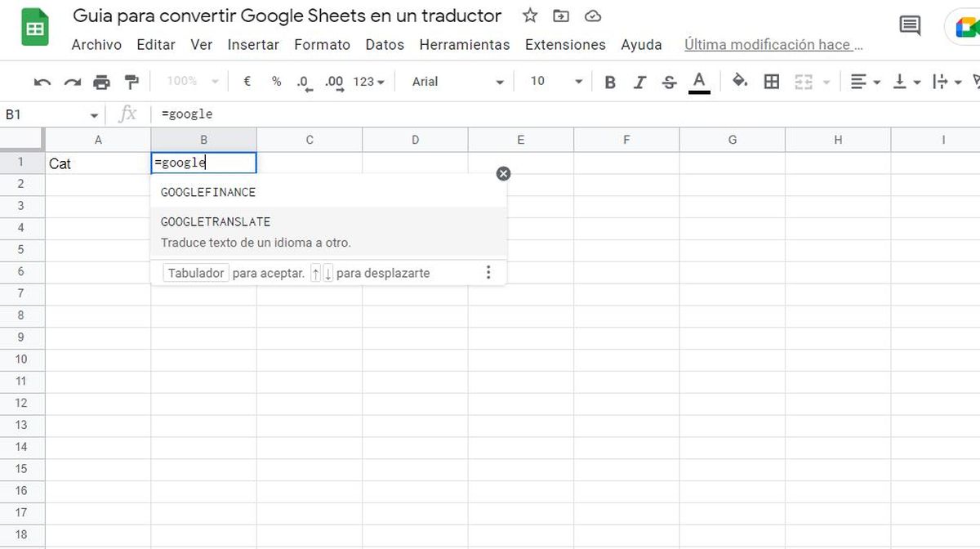
Task: Click the Undo icon
Action: [x=42, y=82]
